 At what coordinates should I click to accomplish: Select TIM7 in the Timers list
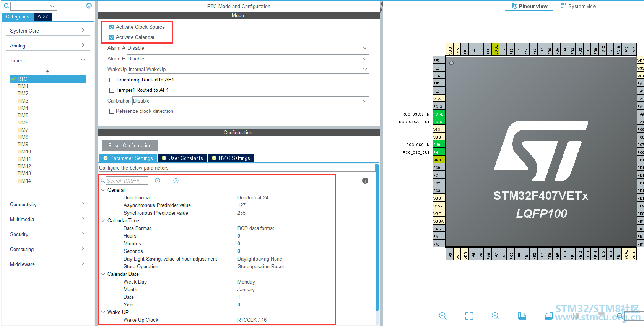coord(23,130)
